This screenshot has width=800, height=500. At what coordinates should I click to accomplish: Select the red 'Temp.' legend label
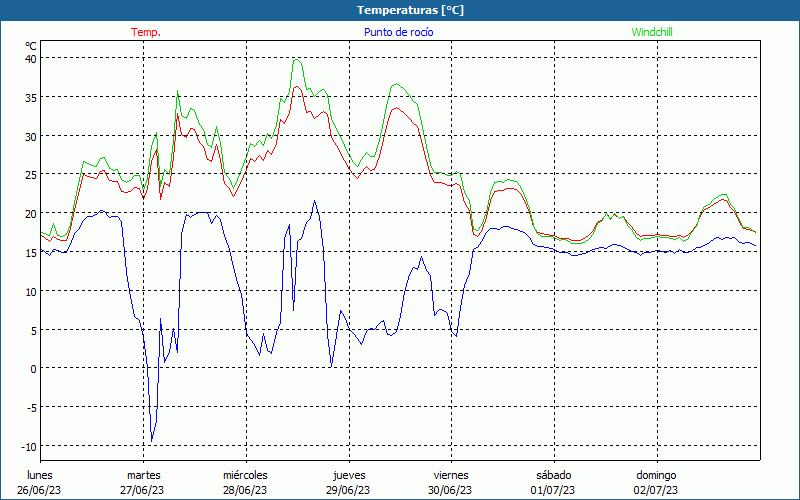coord(146,32)
